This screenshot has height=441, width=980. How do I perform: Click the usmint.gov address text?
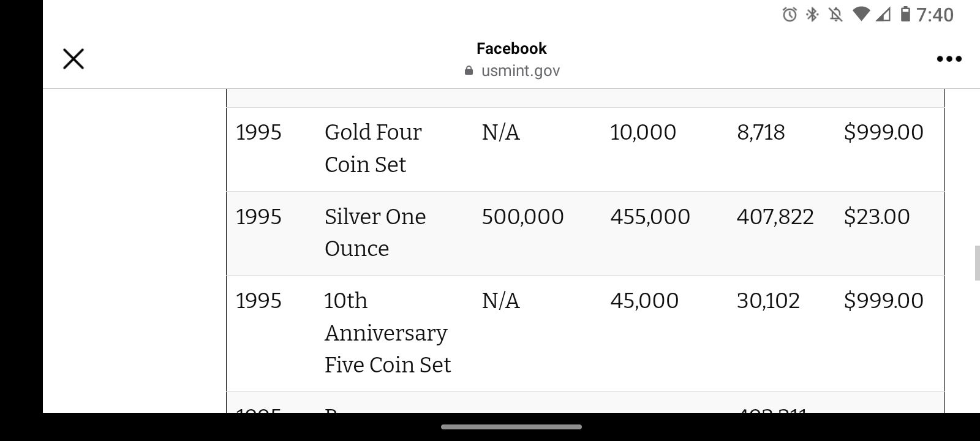(521, 70)
